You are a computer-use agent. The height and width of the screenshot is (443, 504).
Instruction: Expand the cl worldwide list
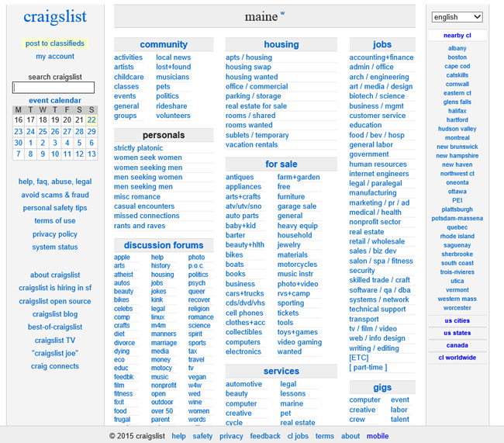coord(457,358)
